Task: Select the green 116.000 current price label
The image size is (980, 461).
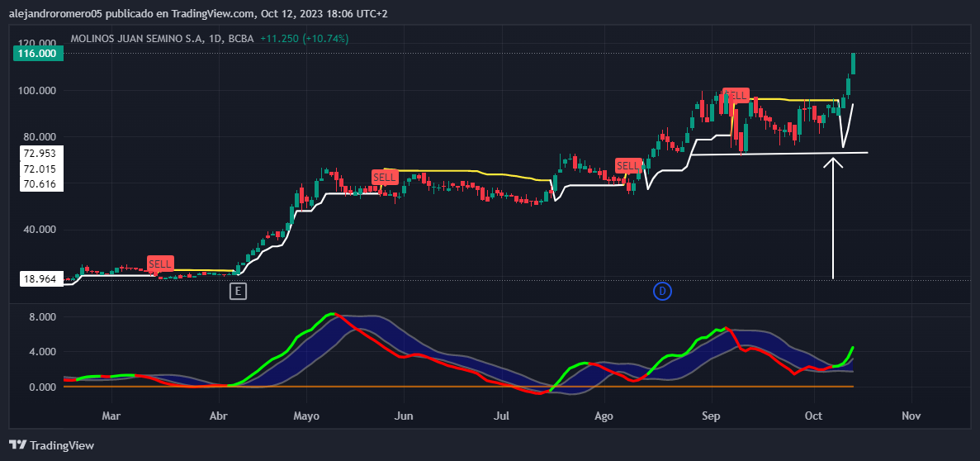Action: (40, 54)
